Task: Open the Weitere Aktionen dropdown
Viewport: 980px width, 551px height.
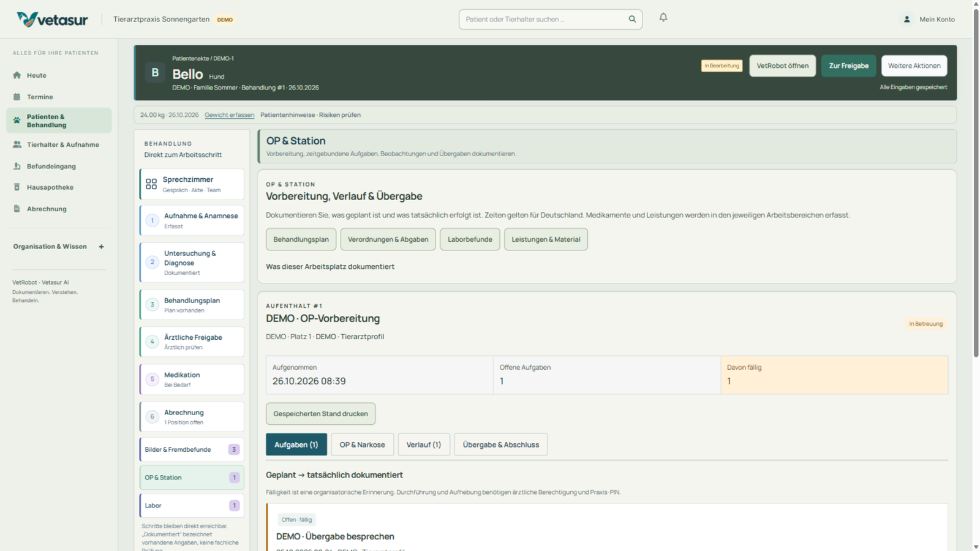Action: pos(914,66)
